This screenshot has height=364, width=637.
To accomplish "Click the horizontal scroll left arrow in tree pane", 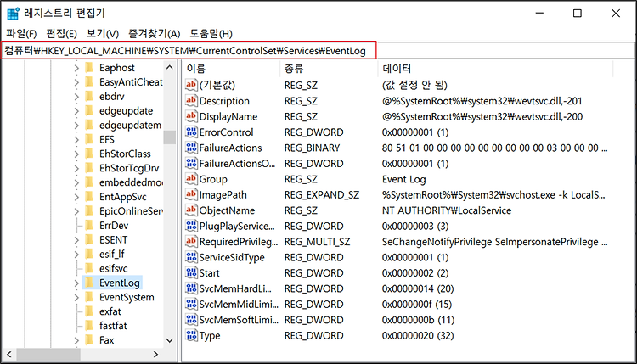I will click(x=9, y=355).
